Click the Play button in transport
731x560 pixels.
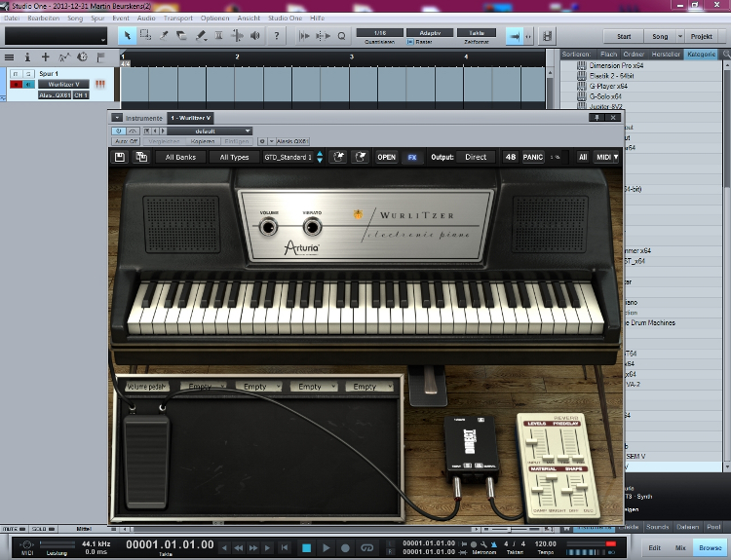(x=326, y=548)
